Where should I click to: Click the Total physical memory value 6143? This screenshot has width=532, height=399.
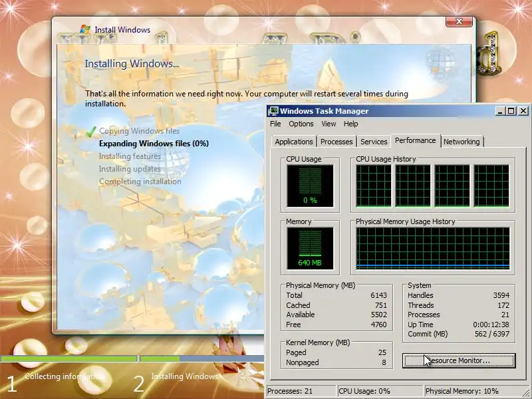coord(378,295)
